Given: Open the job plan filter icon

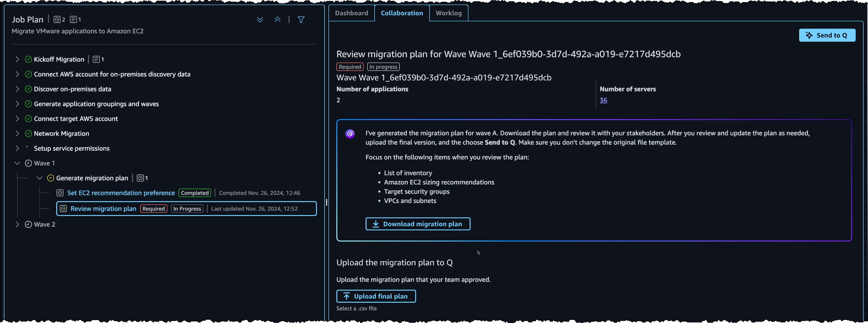Looking at the screenshot, I should pyautogui.click(x=301, y=19).
